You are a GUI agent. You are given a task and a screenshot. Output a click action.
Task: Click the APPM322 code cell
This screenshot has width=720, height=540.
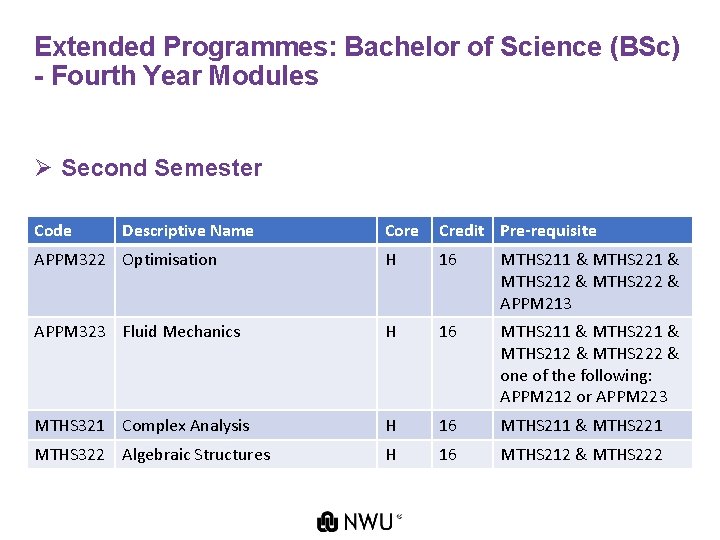pyautogui.click(x=71, y=281)
